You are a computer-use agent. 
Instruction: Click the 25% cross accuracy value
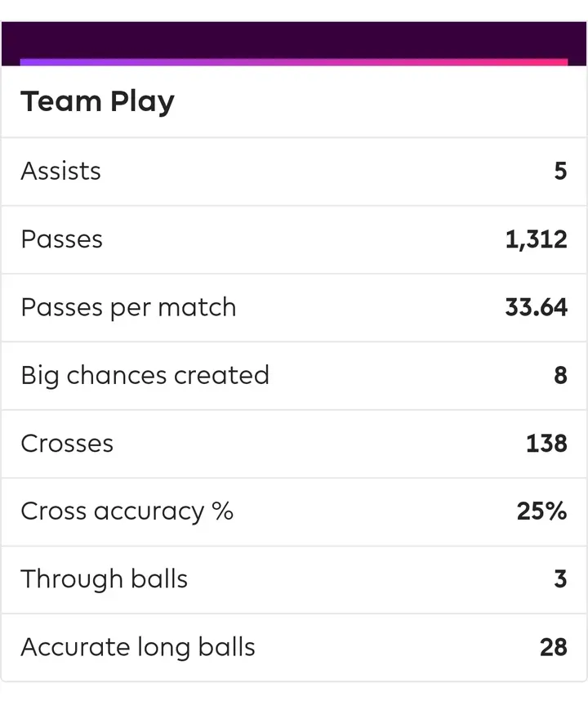[541, 511]
